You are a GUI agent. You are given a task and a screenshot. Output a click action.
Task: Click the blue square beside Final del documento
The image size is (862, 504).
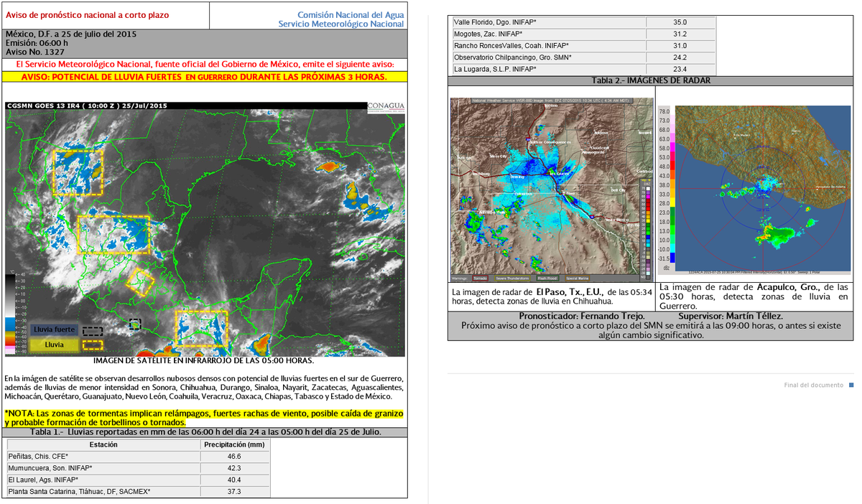click(851, 386)
